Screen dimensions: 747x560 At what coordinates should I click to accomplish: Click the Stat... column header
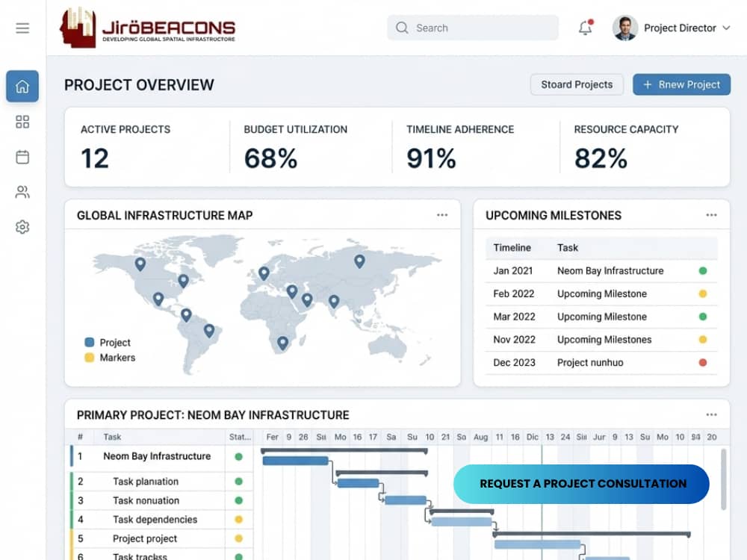tap(240, 437)
